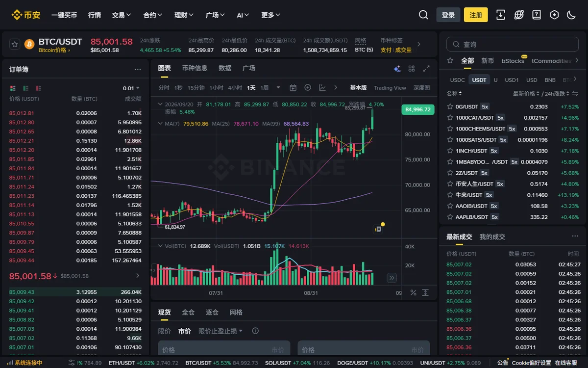Open the chart indicators icon

pos(322,88)
